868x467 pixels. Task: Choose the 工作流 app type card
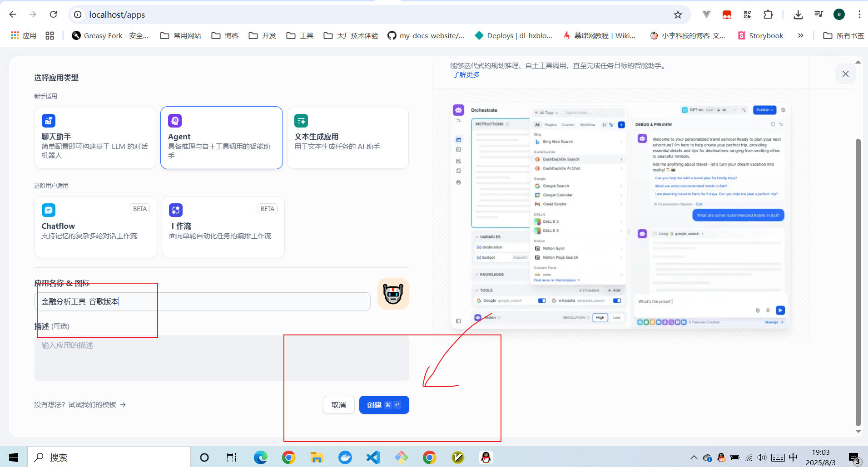[223, 227]
